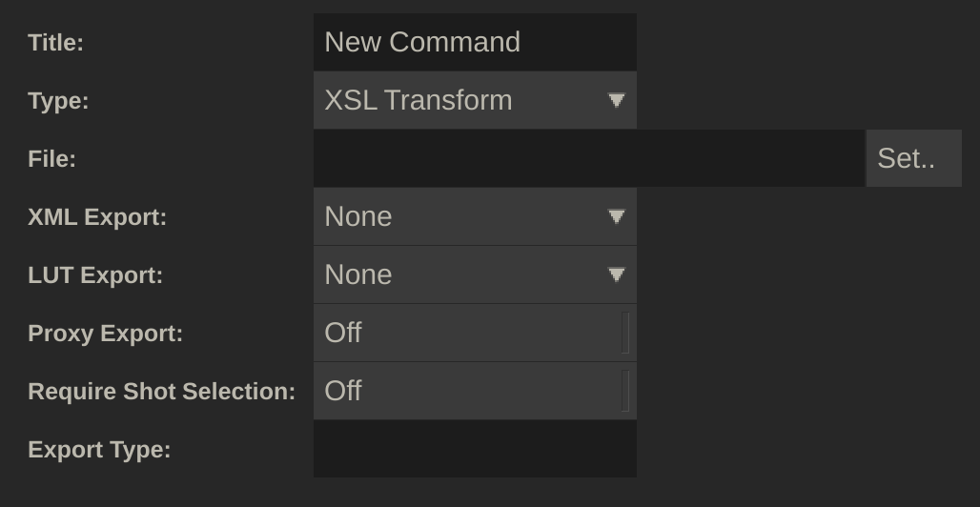
Task: Click the File: label
Action: [51, 159]
